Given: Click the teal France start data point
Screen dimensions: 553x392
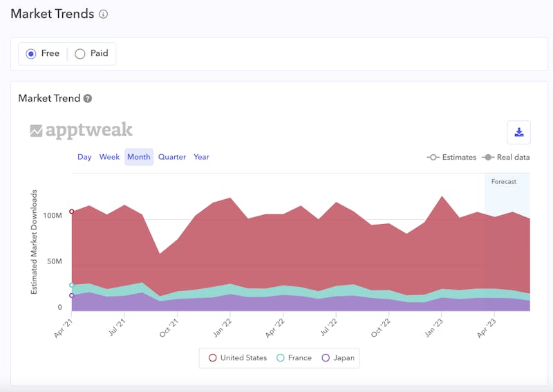Looking at the screenshot, I should coord(72,285).
